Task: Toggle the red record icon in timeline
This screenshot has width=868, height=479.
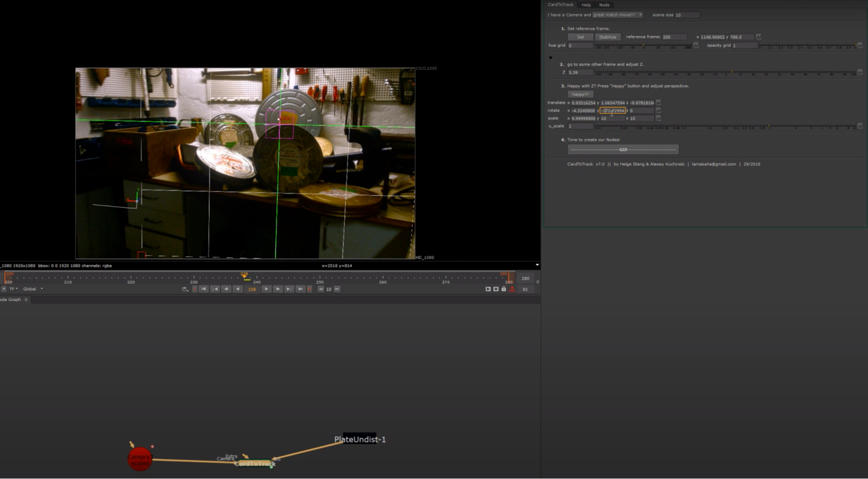Action: tap(512, 289)
